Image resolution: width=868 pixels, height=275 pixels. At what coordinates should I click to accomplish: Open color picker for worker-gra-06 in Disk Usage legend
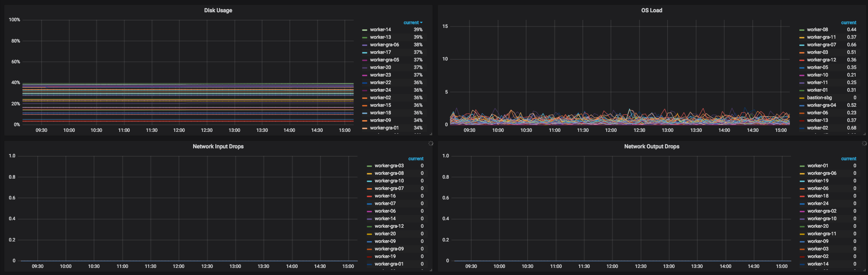364,45
